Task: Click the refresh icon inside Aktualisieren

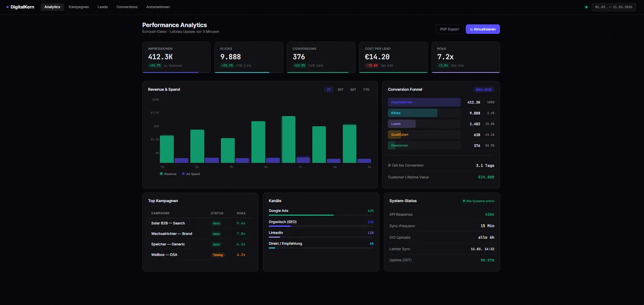Action: point(471,29)
